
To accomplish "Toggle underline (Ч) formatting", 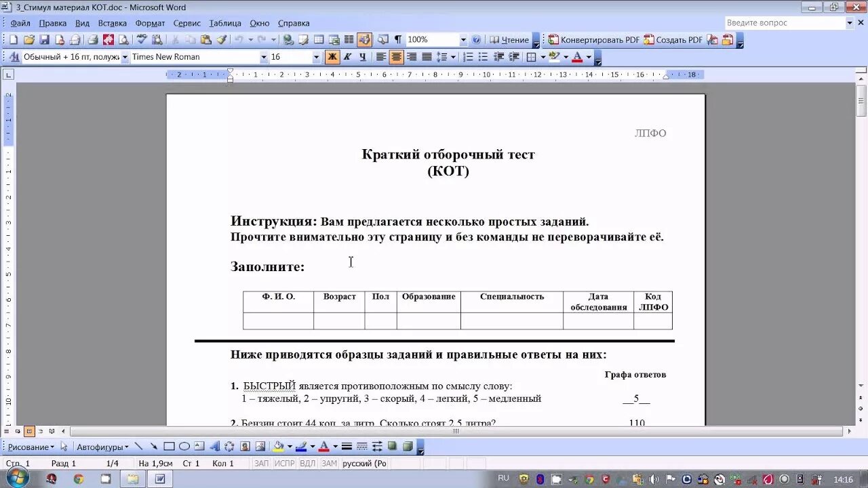I will pyautogui.click(x=362, y=57).
